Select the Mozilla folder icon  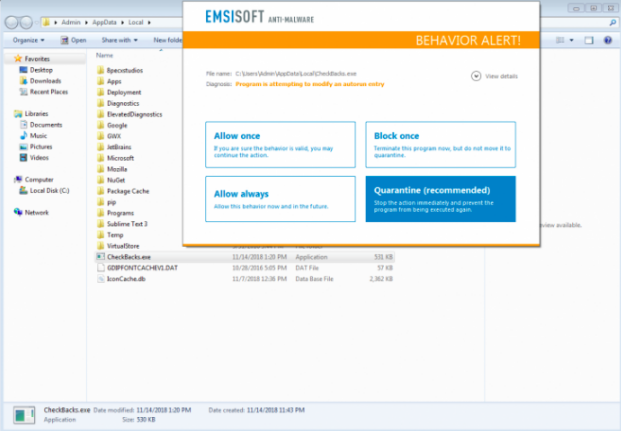[101, 169]
